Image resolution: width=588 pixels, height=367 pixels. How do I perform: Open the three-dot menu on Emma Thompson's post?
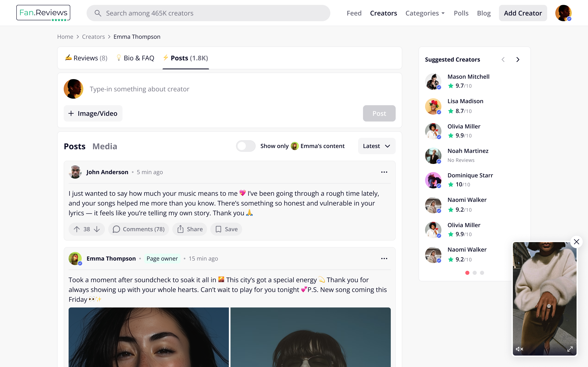[384, 259]
